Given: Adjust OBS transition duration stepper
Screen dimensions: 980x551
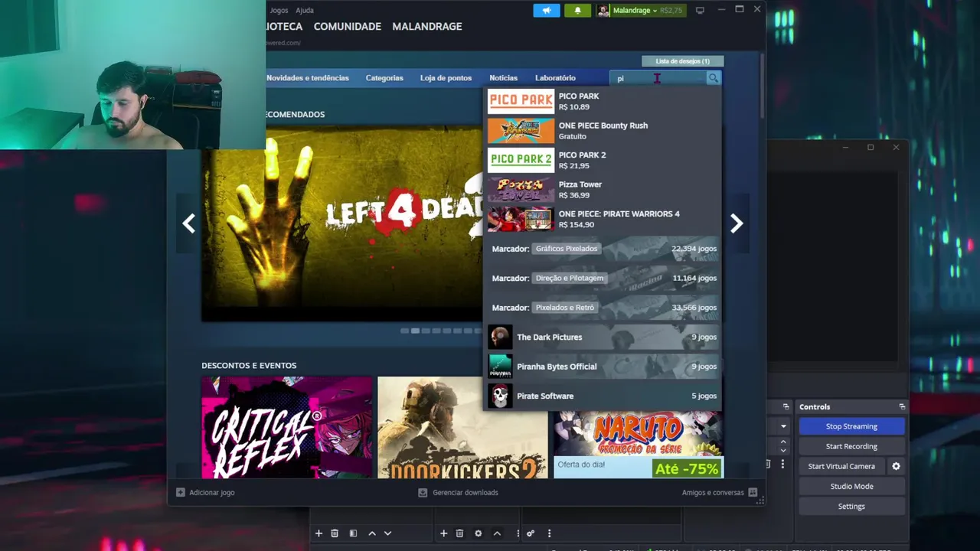Looking at the screenshot, I should pos(783,446).
